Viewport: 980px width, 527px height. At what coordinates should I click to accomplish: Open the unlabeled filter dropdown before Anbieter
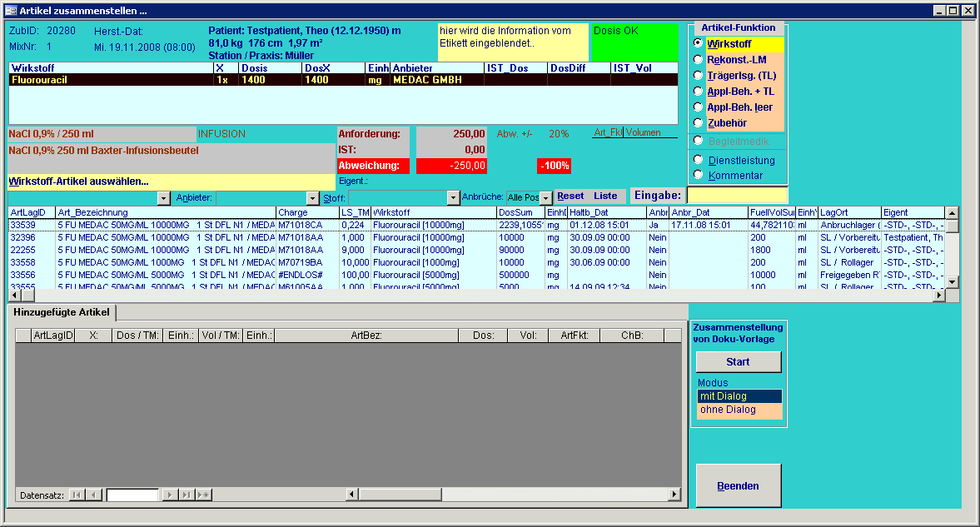pyautogui.click(x=164, y=198)
